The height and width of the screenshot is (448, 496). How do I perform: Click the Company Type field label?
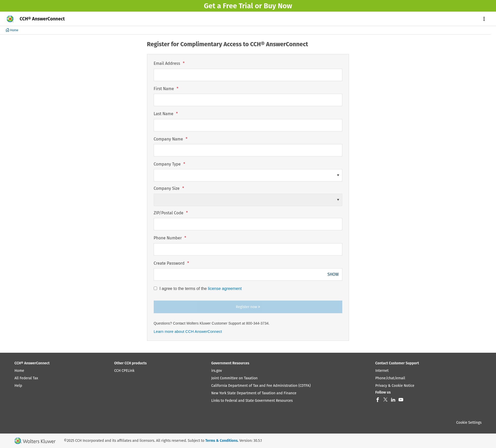167,164
